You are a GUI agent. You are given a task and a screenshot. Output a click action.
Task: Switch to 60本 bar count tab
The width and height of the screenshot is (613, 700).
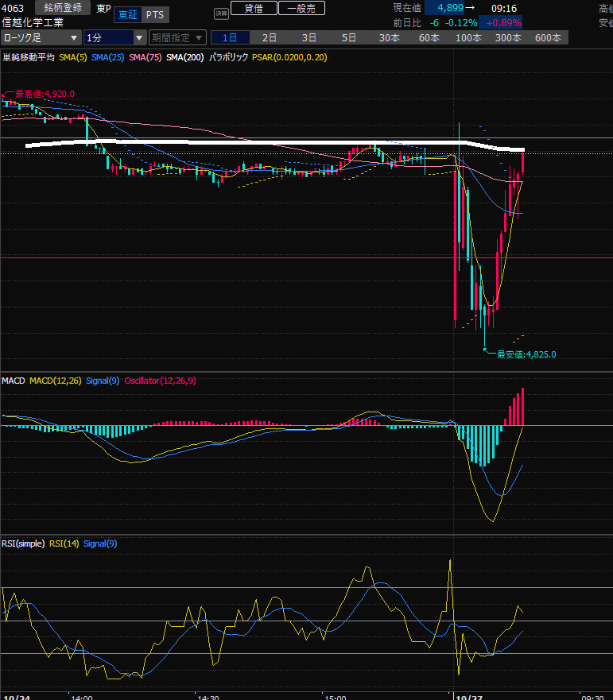coord(429,37)
